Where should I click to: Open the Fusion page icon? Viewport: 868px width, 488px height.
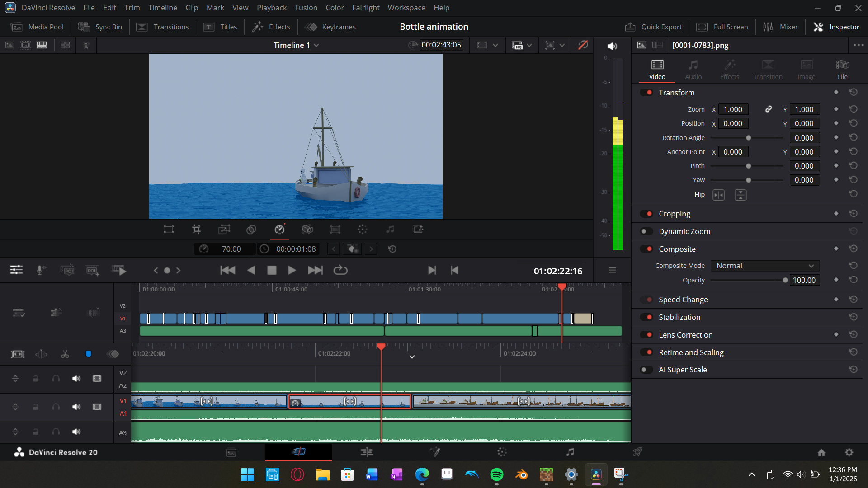(434, 452)
